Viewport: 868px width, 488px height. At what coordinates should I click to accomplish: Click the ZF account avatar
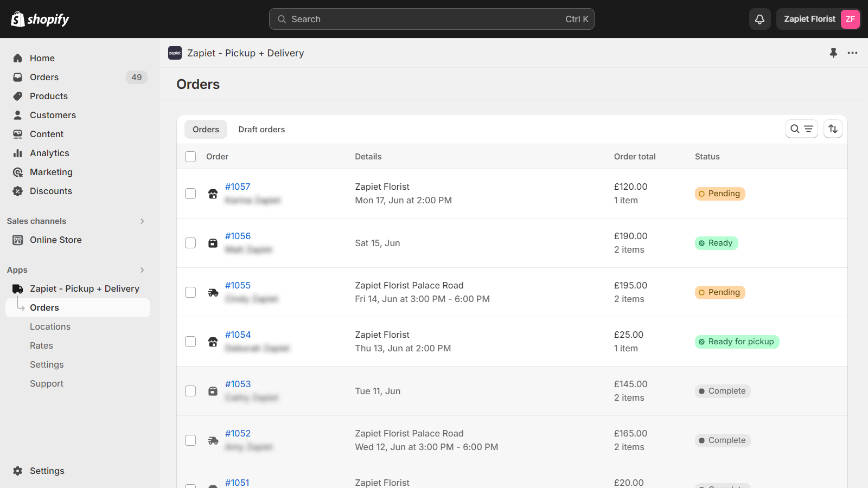[x=850, y=19]
